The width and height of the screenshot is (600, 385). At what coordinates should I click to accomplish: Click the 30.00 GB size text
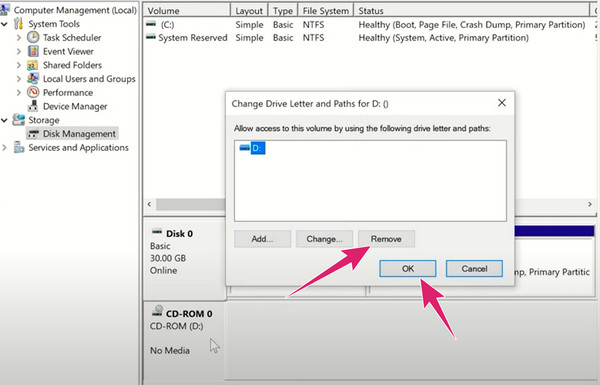(x=168, y=258)
